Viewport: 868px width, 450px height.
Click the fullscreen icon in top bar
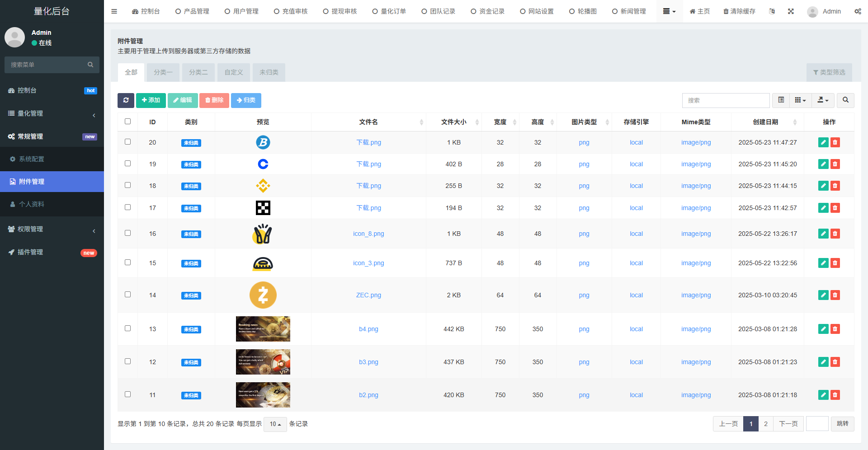pos(791,11)
